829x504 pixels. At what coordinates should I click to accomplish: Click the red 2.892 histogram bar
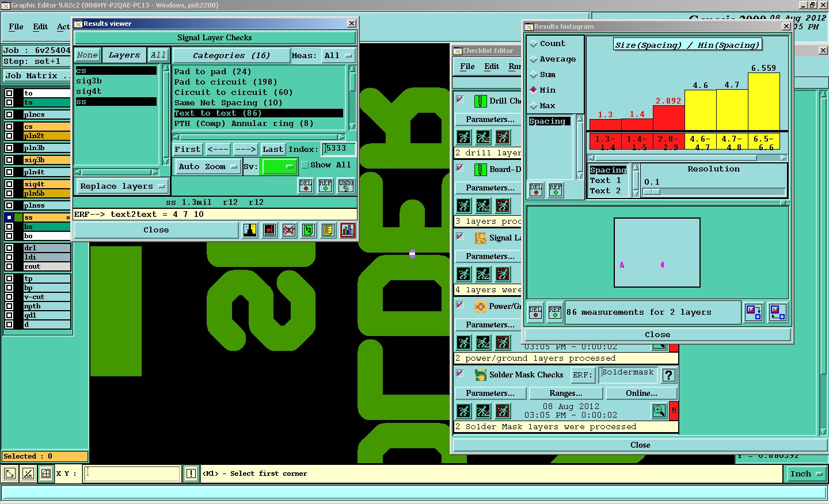(668, 118)
